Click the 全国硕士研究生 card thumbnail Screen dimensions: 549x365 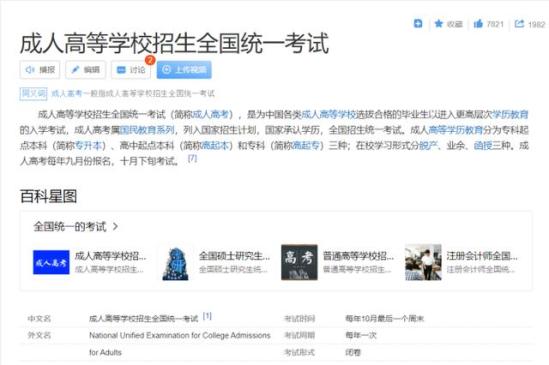(175, 263)
